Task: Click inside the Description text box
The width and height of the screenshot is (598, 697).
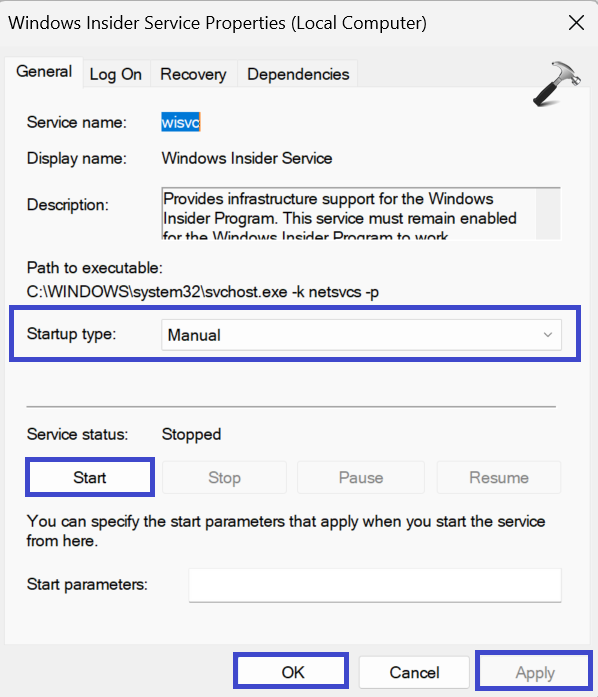Action: [349, 214]
